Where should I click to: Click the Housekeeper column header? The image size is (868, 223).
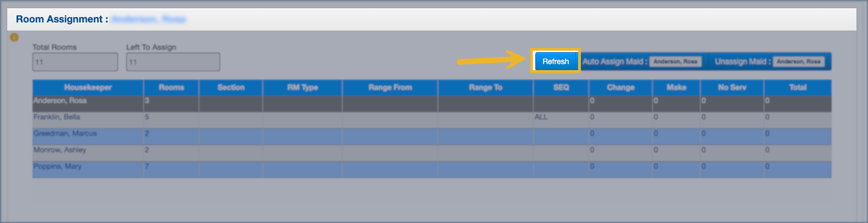[88, 88]
